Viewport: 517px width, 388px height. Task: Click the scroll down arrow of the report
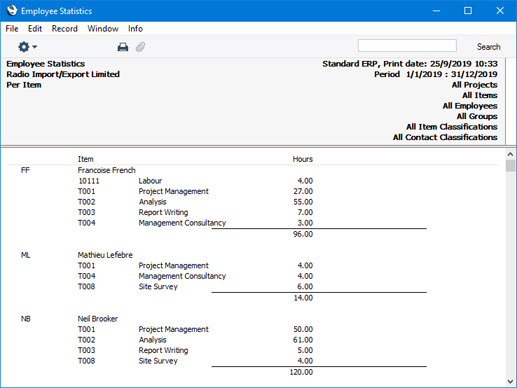510,381
